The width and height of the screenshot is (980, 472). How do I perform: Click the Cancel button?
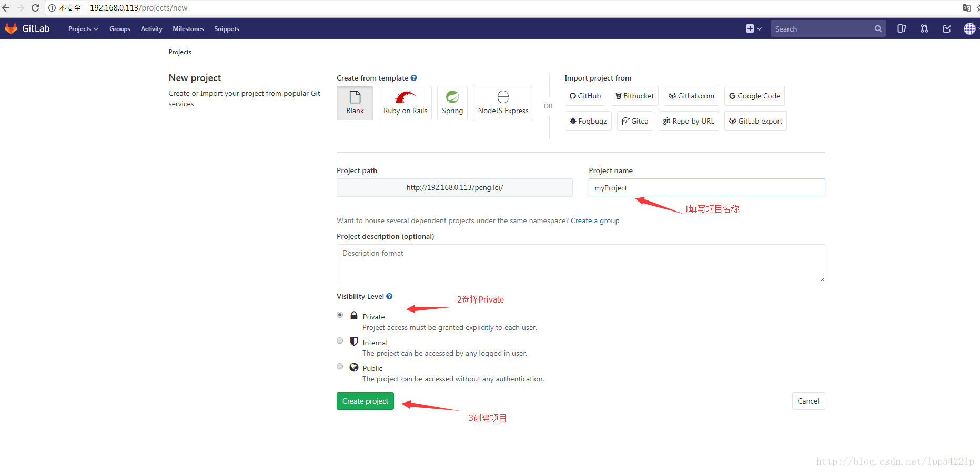click(x=809, y=401)
